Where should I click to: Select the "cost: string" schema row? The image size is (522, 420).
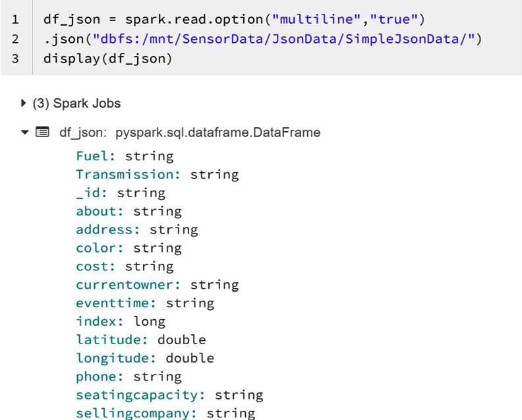(125, 266)
